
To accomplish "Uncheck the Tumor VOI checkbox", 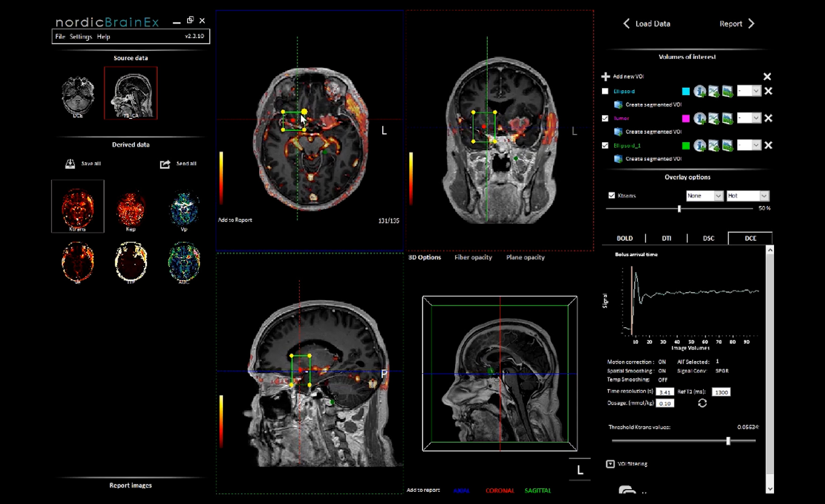I will (x=605, y=118).
